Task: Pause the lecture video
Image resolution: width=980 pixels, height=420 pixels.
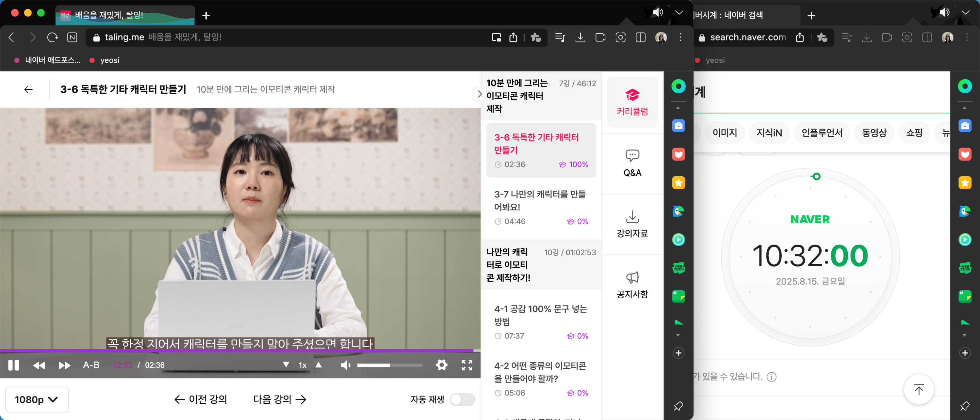Action: click(14, 365)
